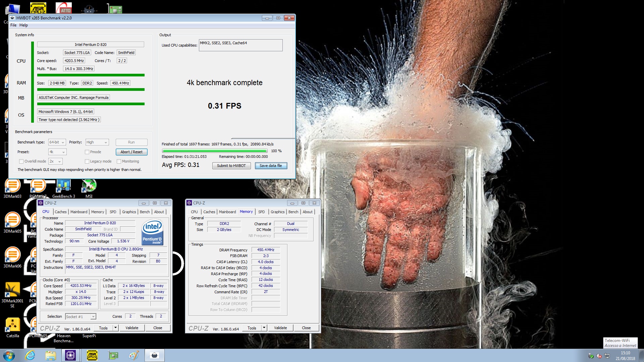644x362 pixels.
Task: Click the network tray icon
Action: (607, 356)
